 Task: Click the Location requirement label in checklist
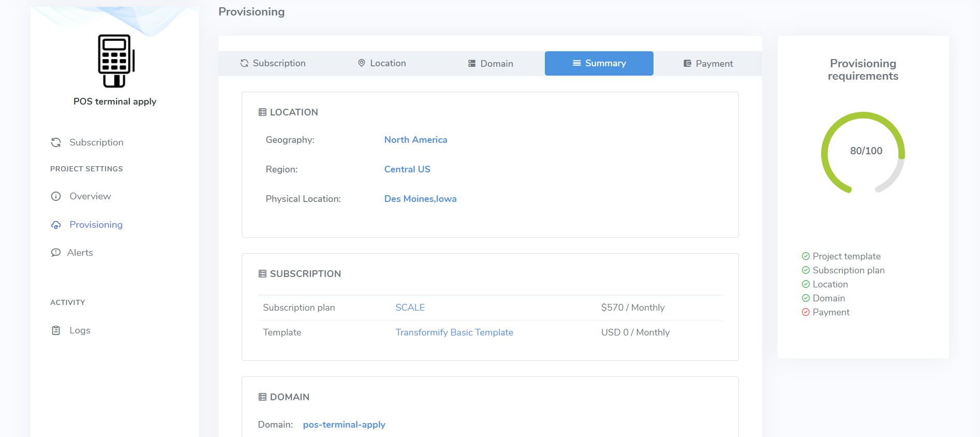[830, 284]
